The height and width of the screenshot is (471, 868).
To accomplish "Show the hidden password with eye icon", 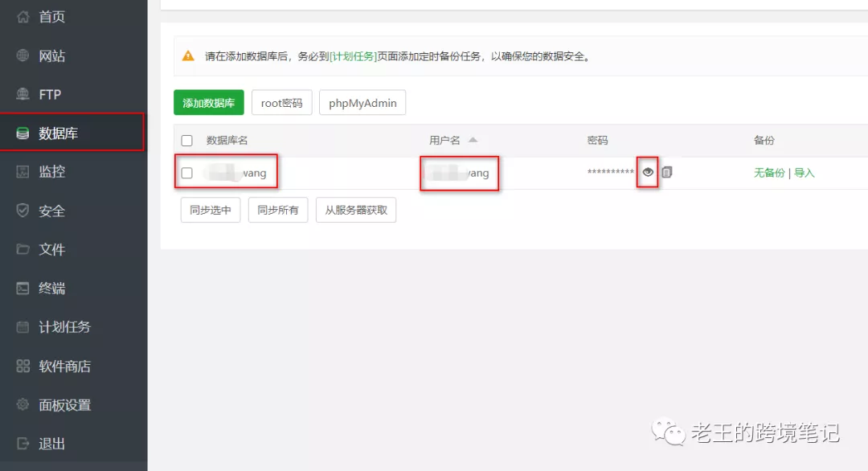I will click(x=648, y=172).
